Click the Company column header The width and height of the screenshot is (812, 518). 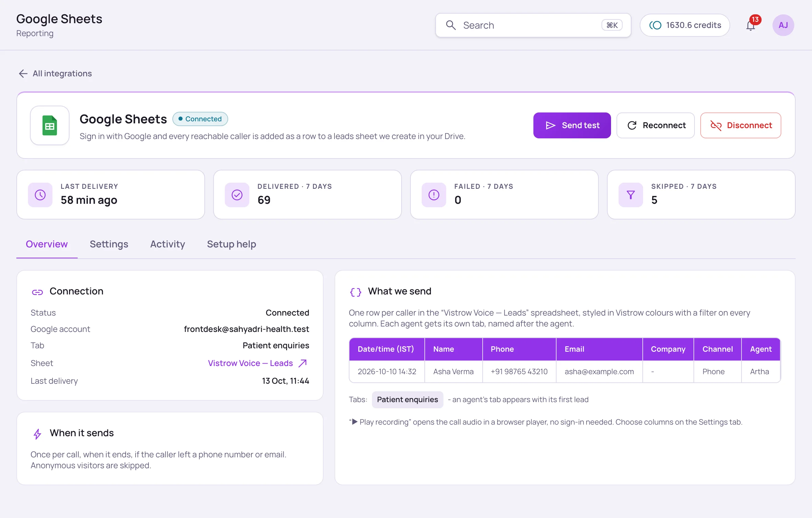click(x=668, y=349)
